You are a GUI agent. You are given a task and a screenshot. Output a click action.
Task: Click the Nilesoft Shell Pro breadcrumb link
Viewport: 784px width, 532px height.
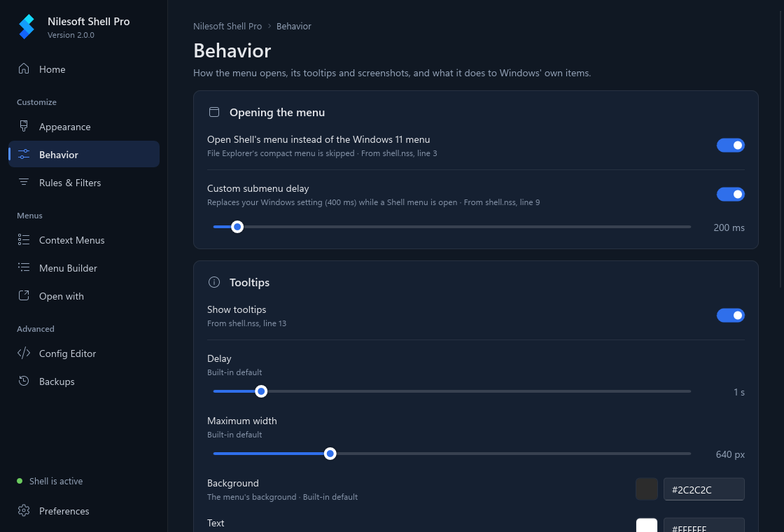(x=227, y=26)
